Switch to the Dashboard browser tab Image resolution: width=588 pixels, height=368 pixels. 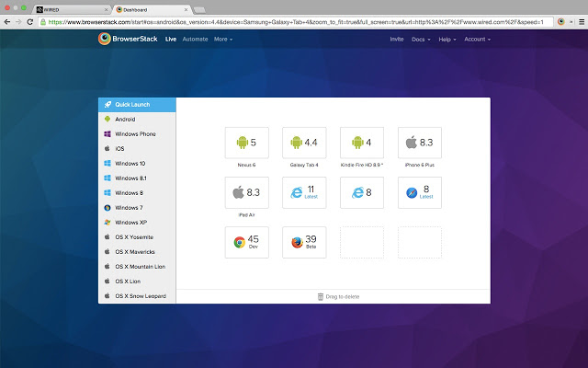tap(152, 9)
